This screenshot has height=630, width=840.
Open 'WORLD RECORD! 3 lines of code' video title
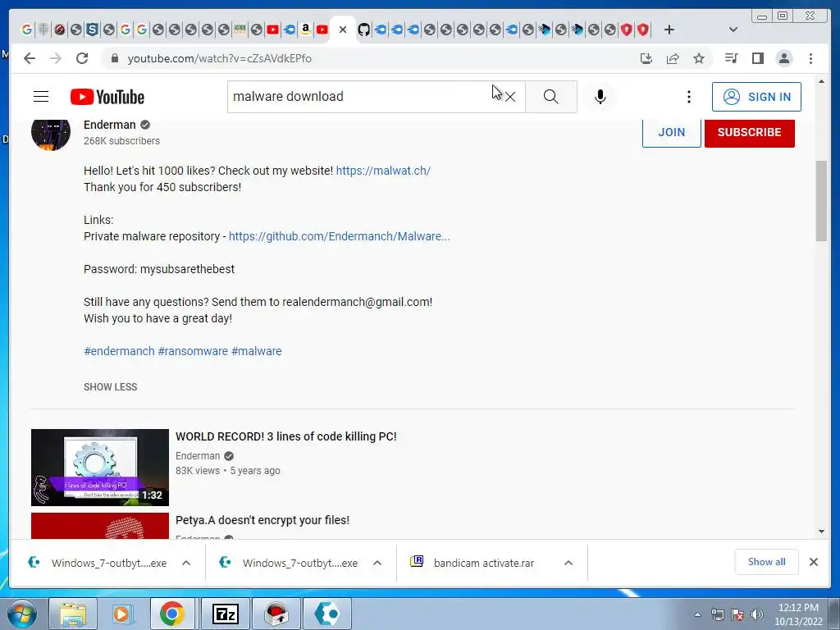coord(286,436)
